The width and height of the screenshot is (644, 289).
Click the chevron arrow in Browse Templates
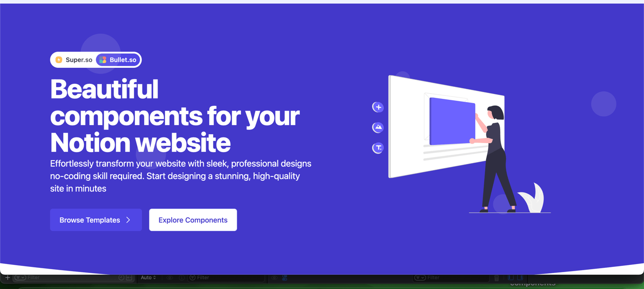(128, 220)
